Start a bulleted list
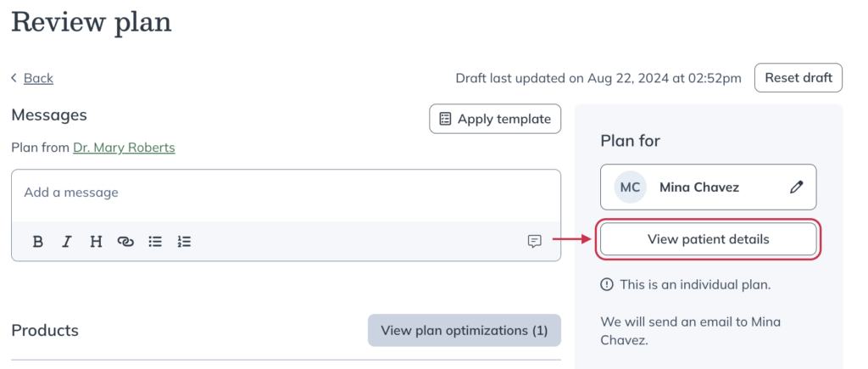This screenshot has height=369, width=868. click(156, 242)
